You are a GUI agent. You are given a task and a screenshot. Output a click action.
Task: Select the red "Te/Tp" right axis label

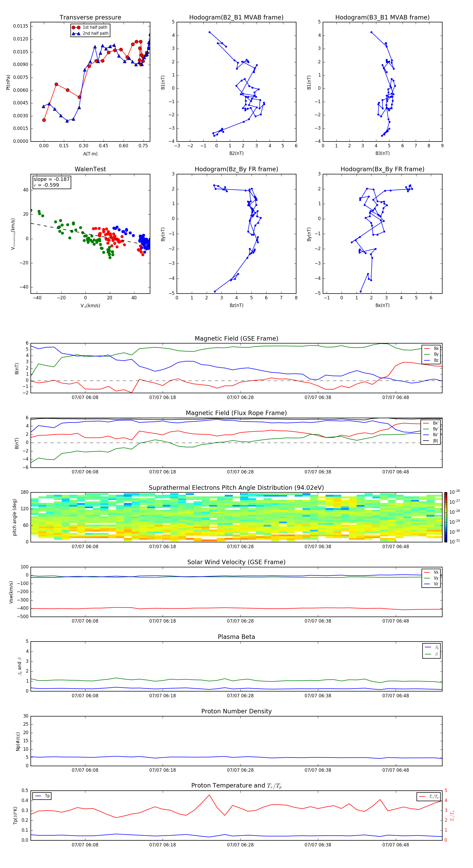453,816
